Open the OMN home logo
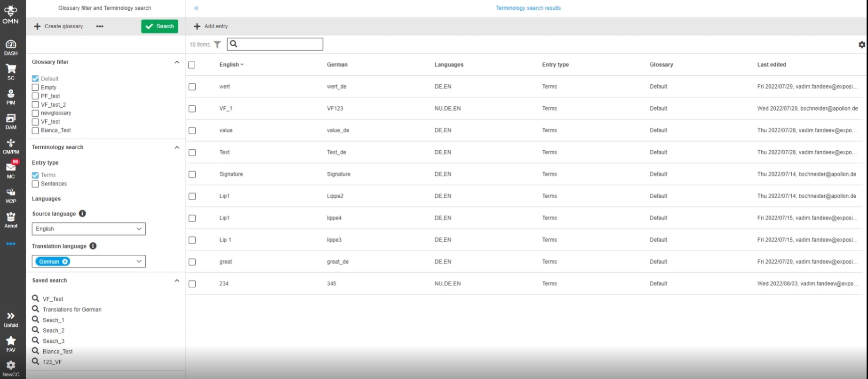Screen dimensions: 868x379 (x=10, y=15)
